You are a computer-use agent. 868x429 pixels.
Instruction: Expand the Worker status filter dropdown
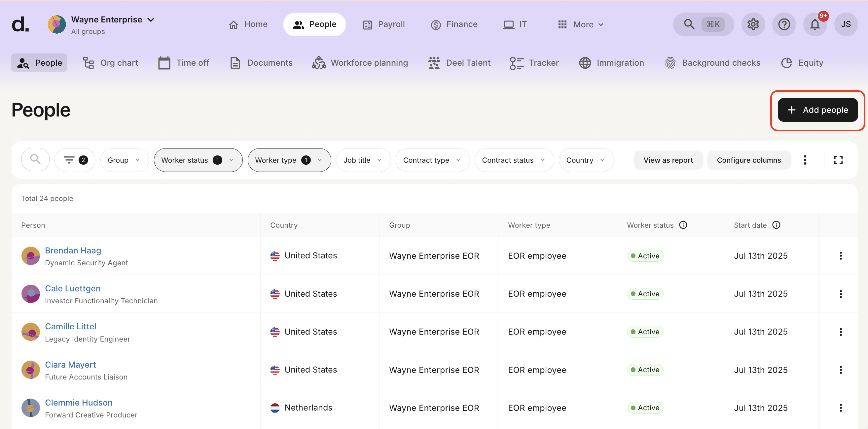coord(198,160)
